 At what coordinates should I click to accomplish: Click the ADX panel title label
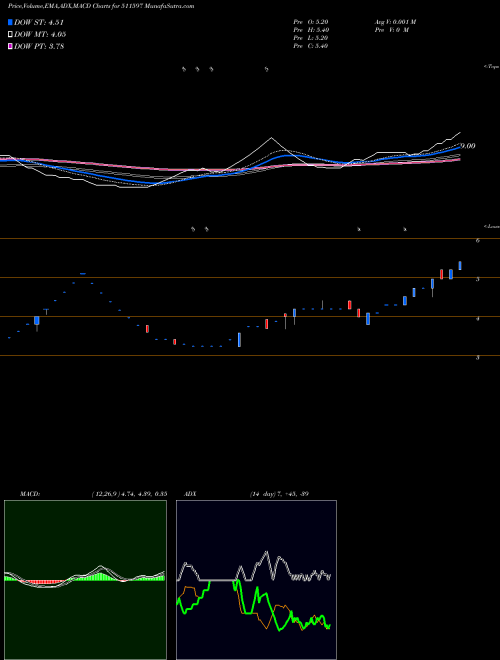(189, 494)
